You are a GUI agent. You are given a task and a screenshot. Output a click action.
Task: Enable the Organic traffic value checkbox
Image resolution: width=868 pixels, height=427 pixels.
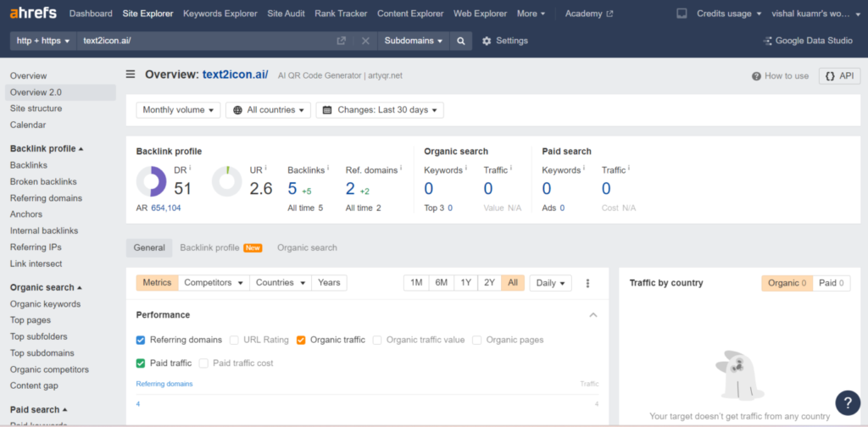click(377, 341)
